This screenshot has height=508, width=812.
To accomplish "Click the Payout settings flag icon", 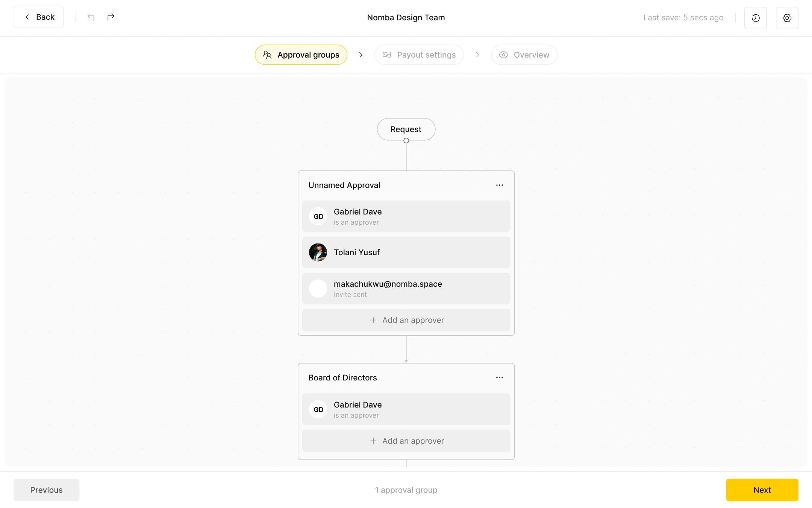I will click(387, 55).
